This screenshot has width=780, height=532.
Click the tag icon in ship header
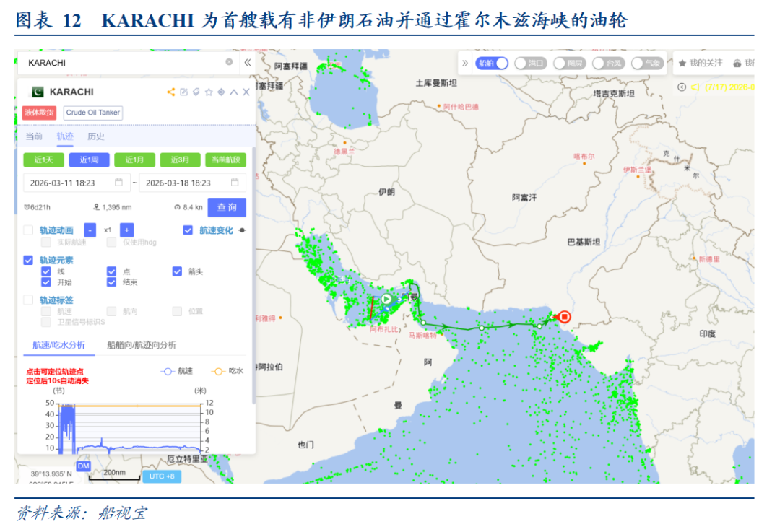click(x=196, y=92)
